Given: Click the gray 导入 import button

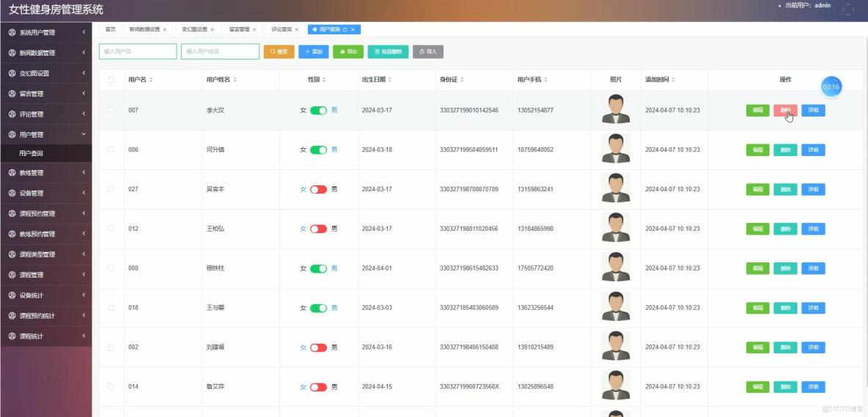Looking at the screenshot, I should point(428,51).
